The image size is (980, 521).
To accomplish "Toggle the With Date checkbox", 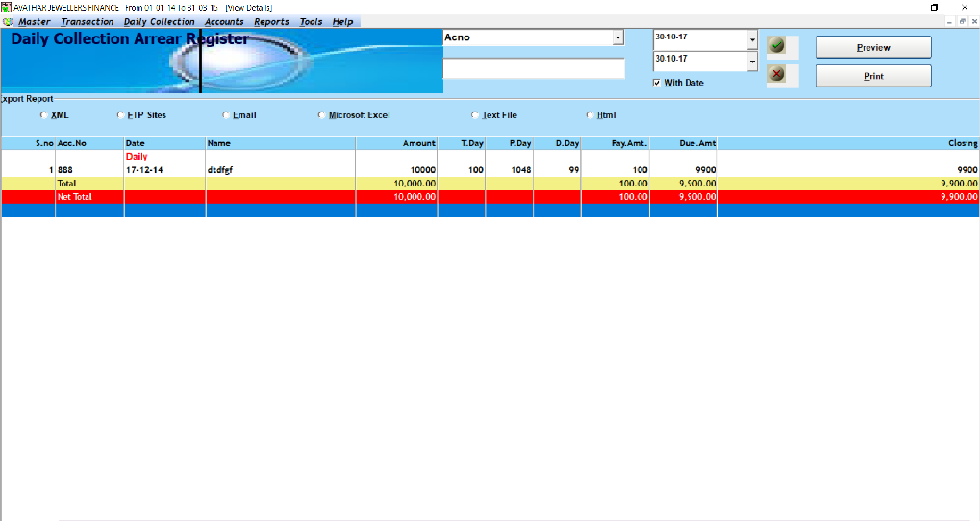I will [x=657, y=83].
